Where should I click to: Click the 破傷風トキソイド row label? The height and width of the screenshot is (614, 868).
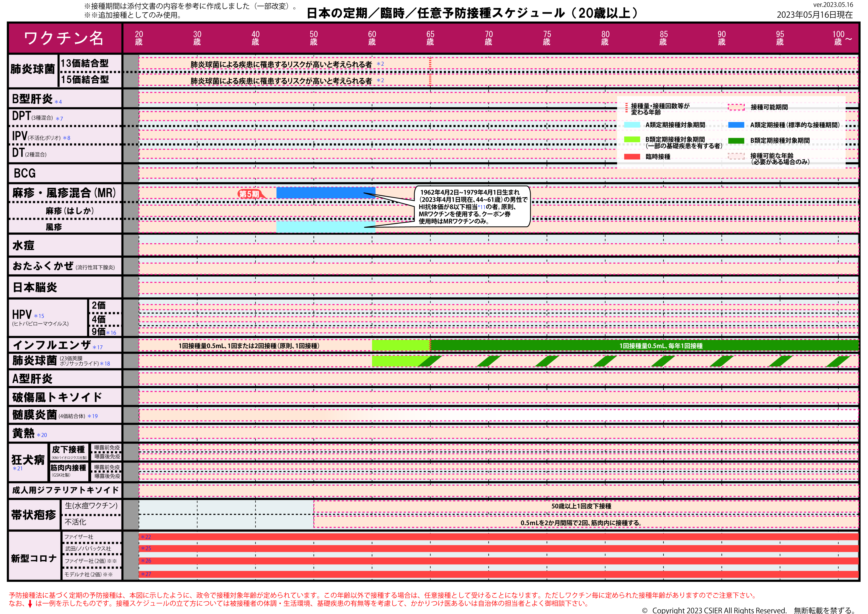click(x=57, y=397)
